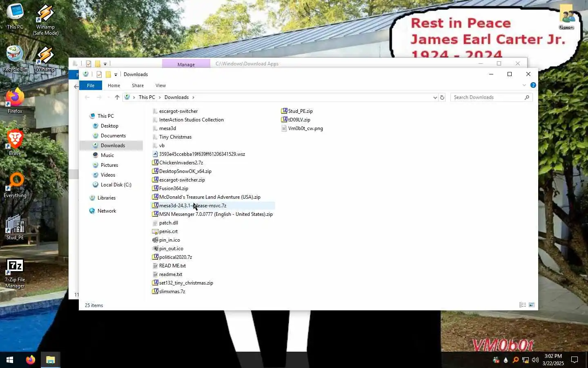Switch to large thumbnails view icon
Image resolution: width=588 pixels, height=368 pixels.
point(532,305)
